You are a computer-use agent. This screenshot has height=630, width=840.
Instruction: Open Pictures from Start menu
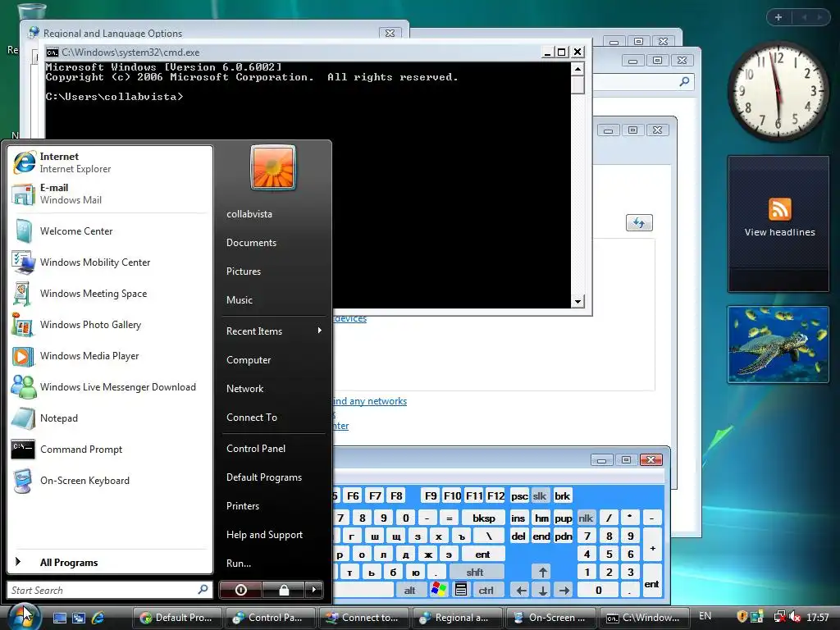(273, 271)
